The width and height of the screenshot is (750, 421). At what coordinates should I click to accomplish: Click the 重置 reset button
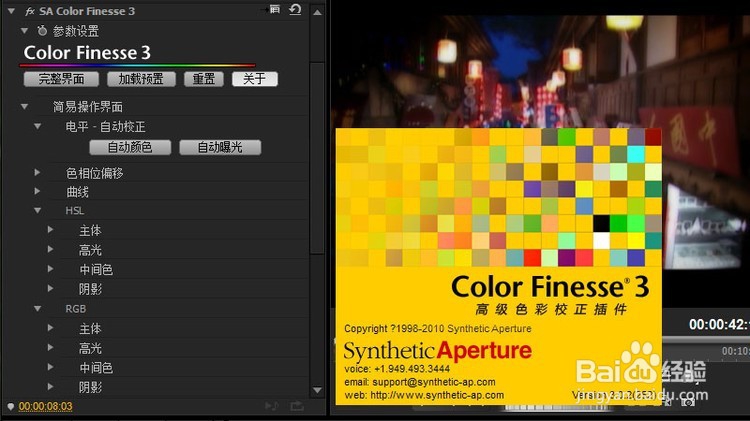(204, 79)
